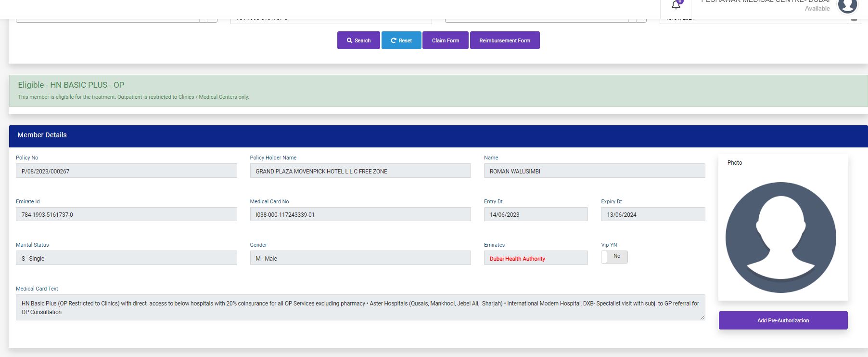
Task: Click the Policy No field
Action: tap(126, 171)
